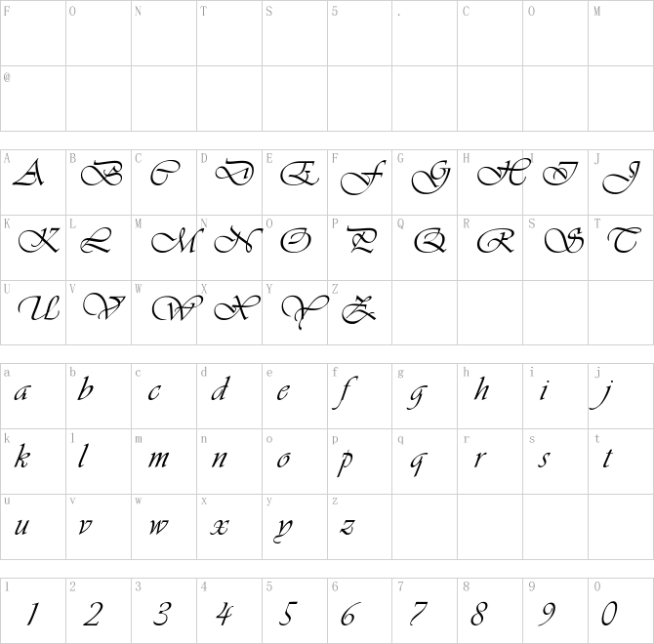Select the lowercase p glyph
The height and width of the screenshot is (644, 654).
(x=345, y=462)
